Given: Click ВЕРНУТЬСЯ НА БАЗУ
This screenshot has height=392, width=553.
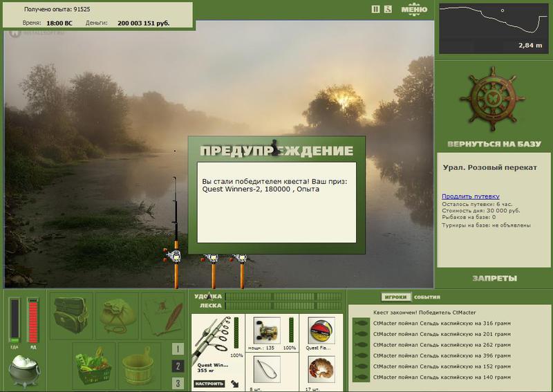Looking at the screenshot, I should coord(494,144).
